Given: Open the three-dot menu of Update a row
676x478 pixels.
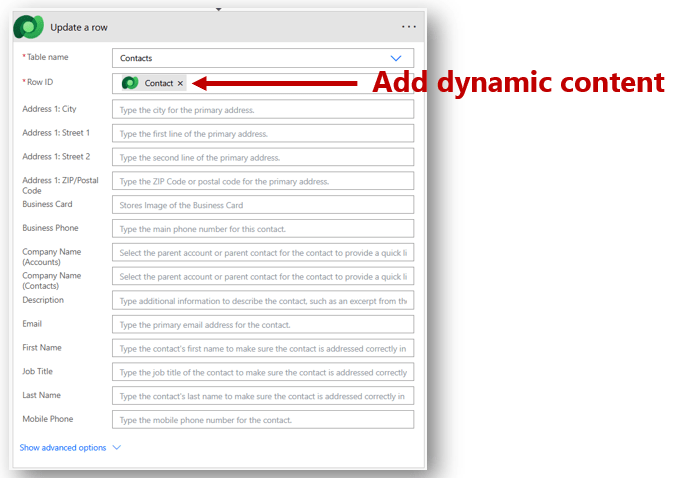Looking at the screenshot, I should coord(408,27).
